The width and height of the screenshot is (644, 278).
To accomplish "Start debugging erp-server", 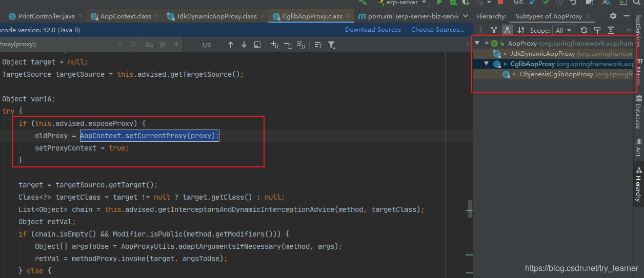I will point(453,3).
